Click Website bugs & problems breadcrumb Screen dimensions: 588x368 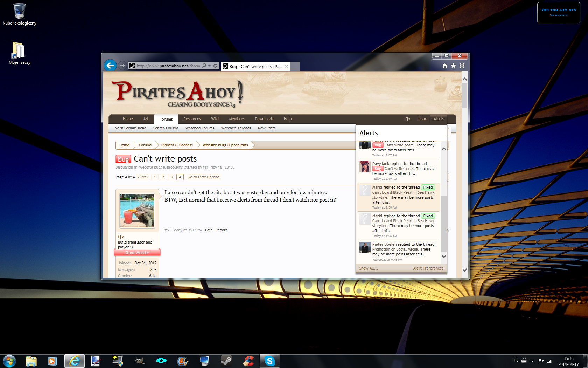(x=225, y=145)
